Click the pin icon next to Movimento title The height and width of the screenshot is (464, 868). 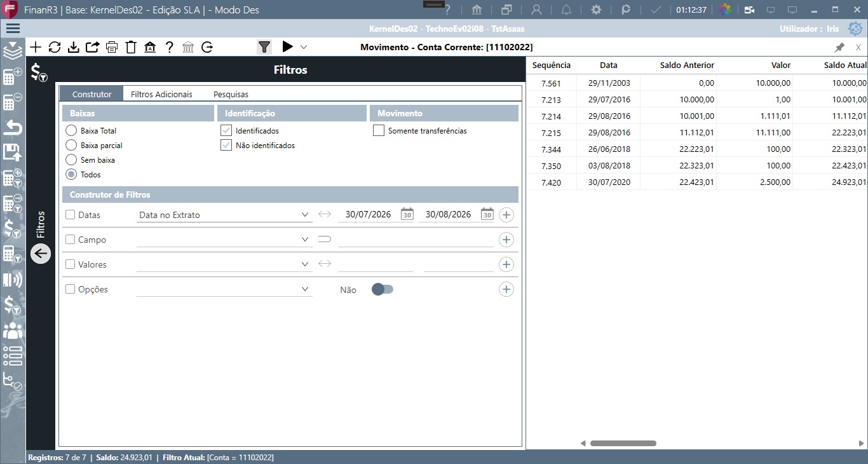pyautogui.click(x=839, y=47)
